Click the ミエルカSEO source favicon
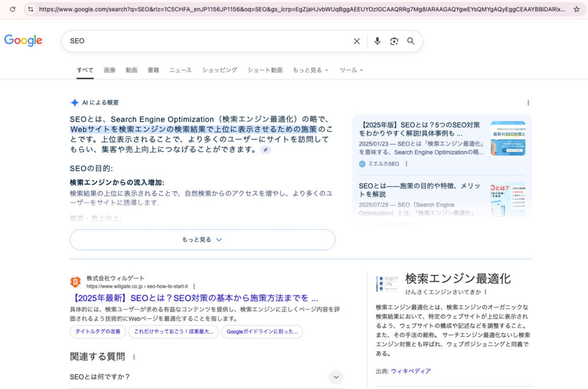The image size is (588, 389). [362, 164]
